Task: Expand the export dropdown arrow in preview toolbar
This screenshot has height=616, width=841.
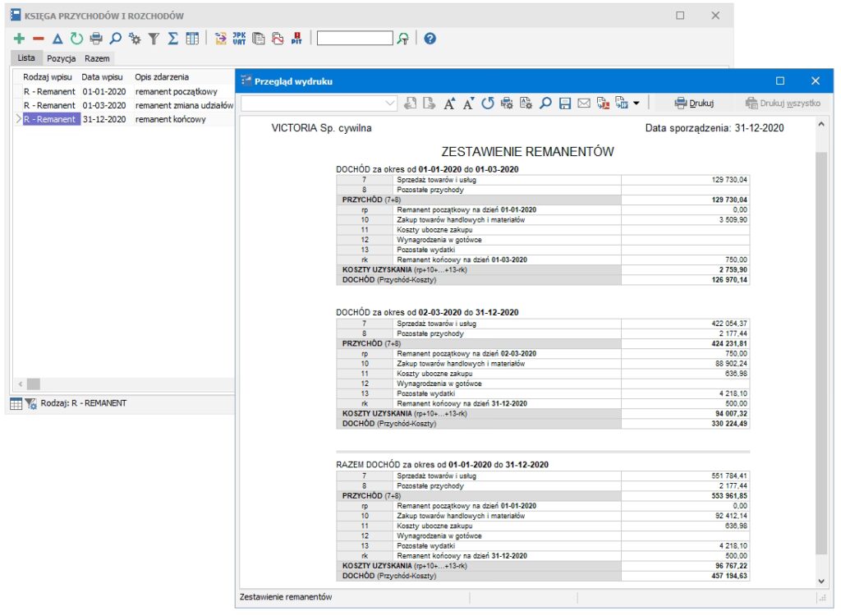Action: pos(636,103)
